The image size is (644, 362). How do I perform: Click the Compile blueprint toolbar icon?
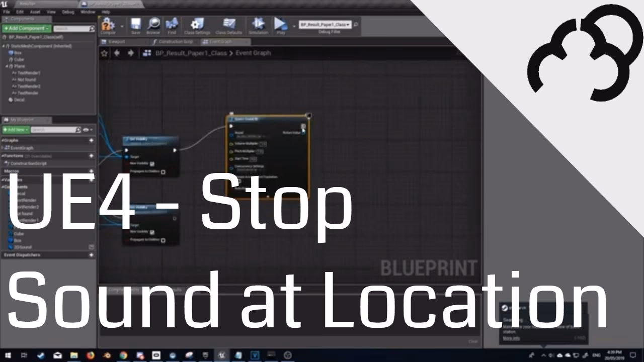pyautogui.click(x=108, y=24)
